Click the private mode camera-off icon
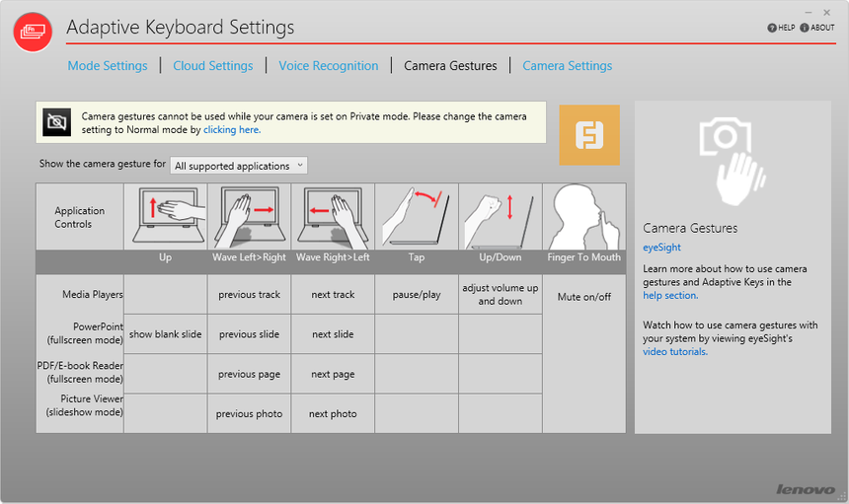Viewport: 849px width, 504px height. 57,122
